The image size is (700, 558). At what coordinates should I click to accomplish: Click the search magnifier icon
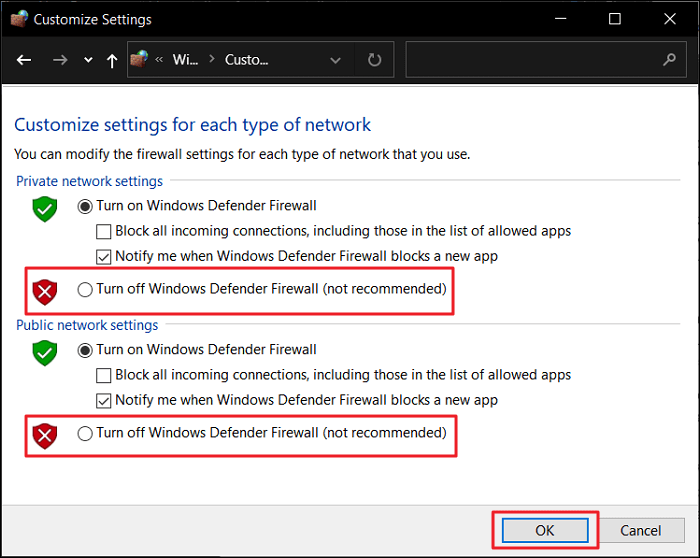coord(669,60)
